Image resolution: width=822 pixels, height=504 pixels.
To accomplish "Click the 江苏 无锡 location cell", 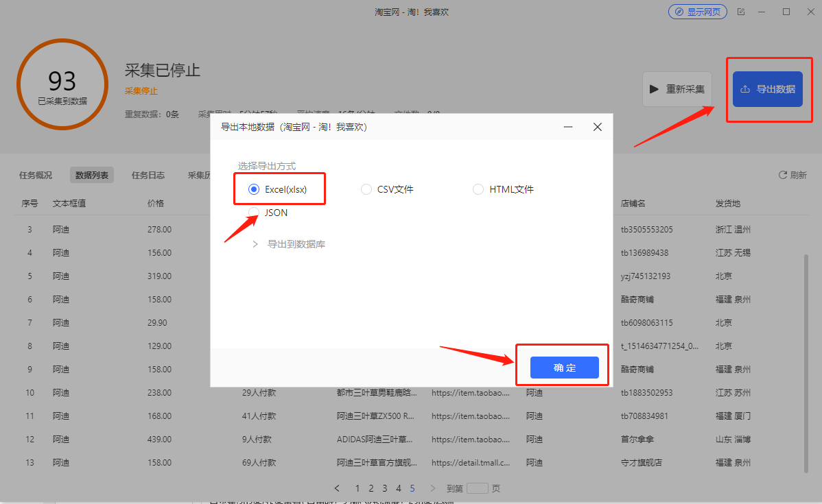I will point(733,252).
